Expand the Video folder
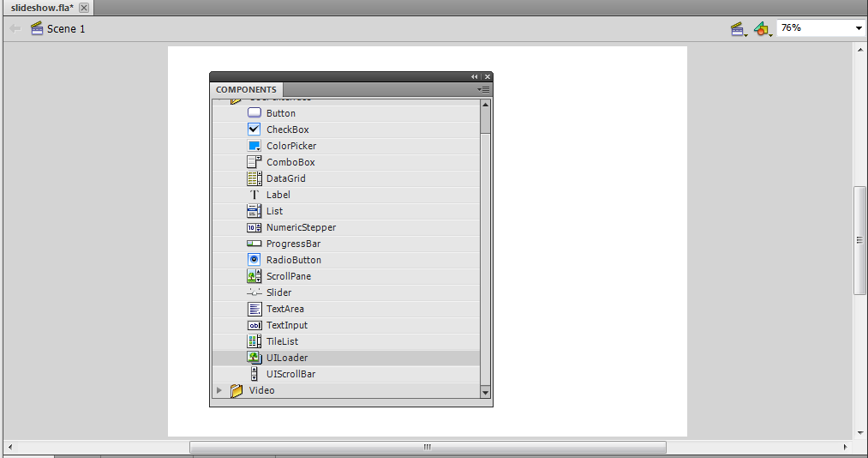The width and height of the screenshot is (868, 458). point(219,390)
